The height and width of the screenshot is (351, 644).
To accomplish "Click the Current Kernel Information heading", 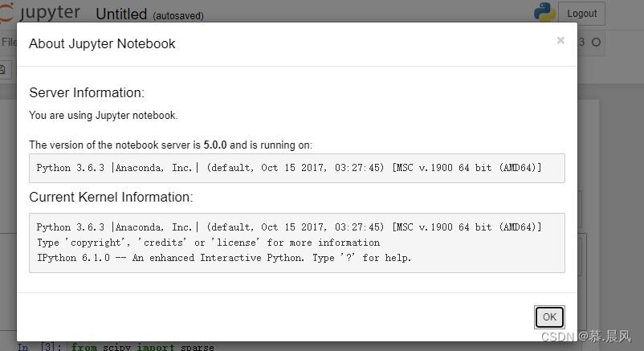I will pyautogui.click(x=111, y=197).
